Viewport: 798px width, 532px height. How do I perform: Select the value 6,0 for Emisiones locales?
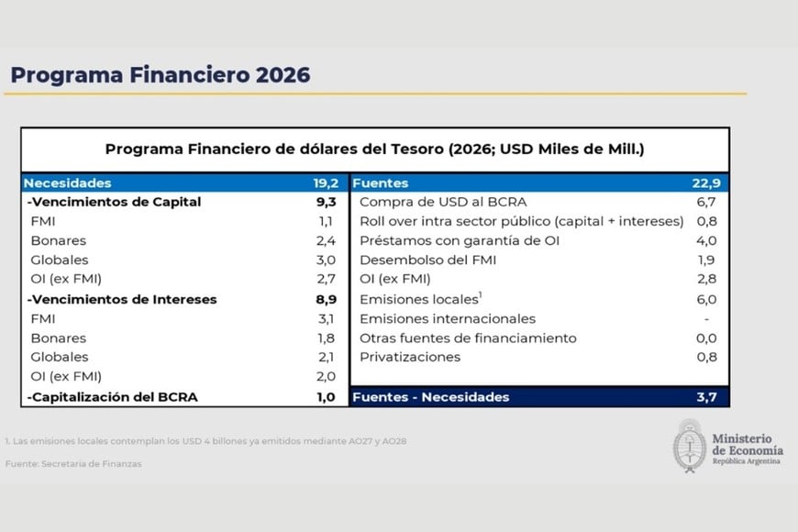click(x=706, y=299)
